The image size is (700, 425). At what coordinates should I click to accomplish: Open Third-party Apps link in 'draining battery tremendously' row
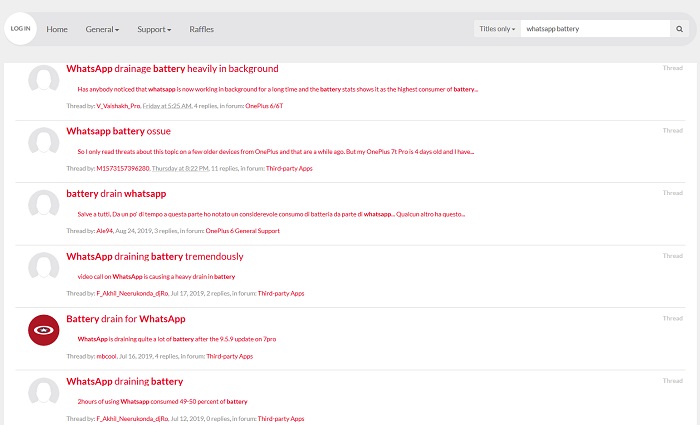click(x=281, y=294)
